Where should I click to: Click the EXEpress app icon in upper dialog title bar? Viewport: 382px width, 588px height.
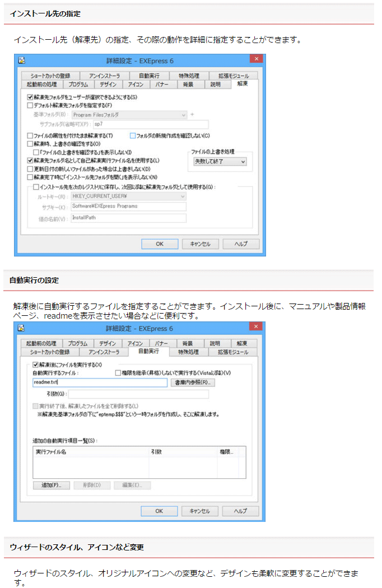(x=22, y=60)
